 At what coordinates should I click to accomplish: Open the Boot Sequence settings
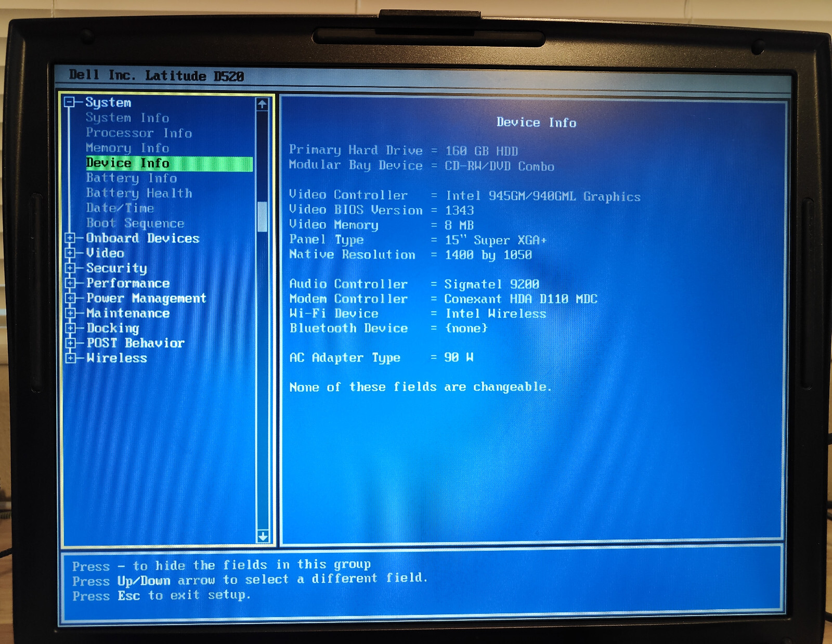pos(135,224)
